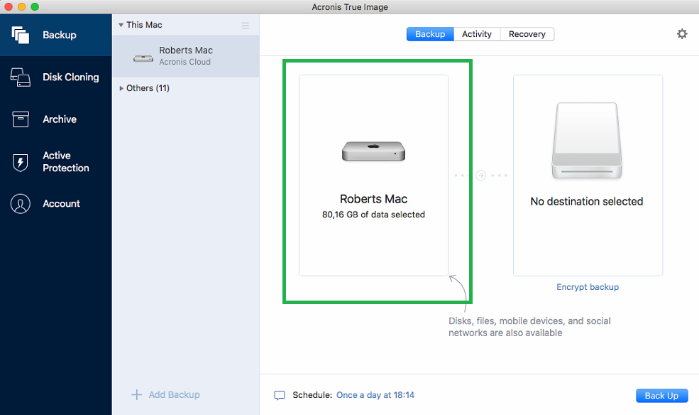This screenshot has width=699, height=415.
Task: Open the Backup section icon in sidebar
Action: click(21, 35)
